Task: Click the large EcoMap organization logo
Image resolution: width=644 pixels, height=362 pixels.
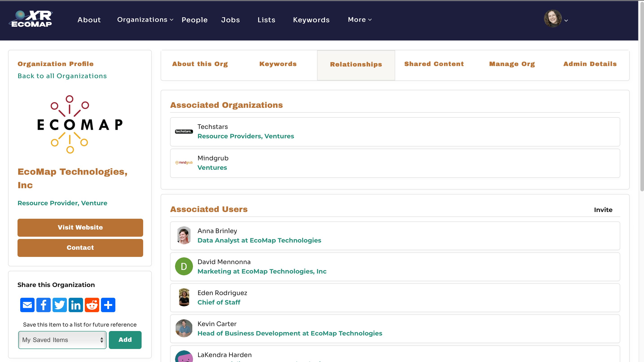Action: coord(80,124)
